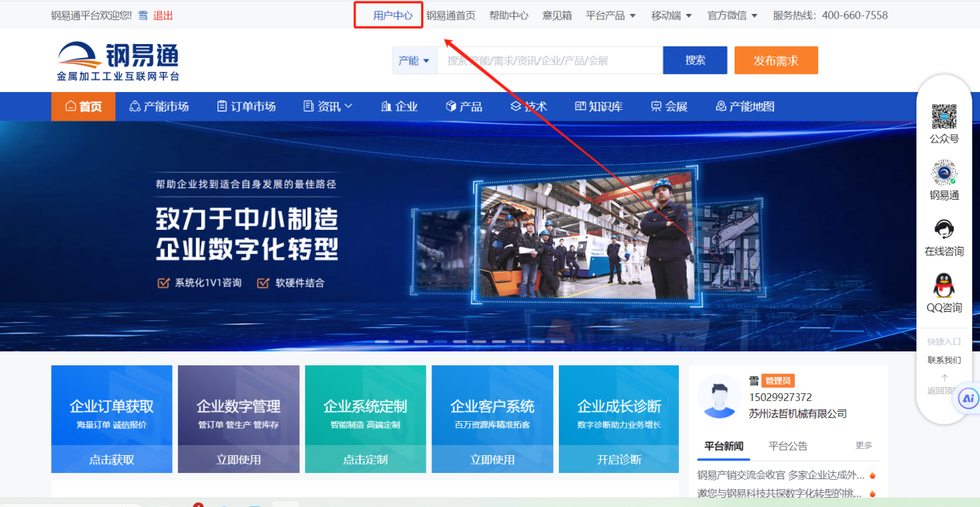The image size is (980, 507).
Task: Open QQ咨询 penguin icon
Action: tap(944, 286)
